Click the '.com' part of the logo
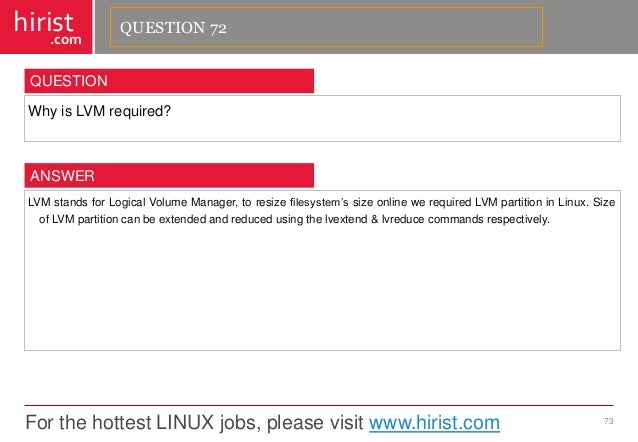 point(66,40)
